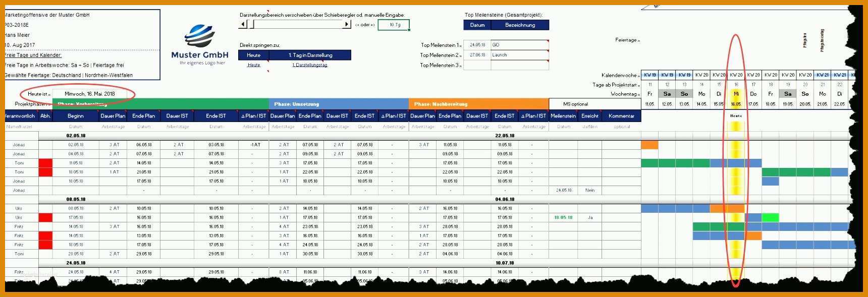The height and width of the screenshot is (297, 868).
Task: Select the 'Ja' cell in the Erreicht column
Action: (x=590, y=217)
